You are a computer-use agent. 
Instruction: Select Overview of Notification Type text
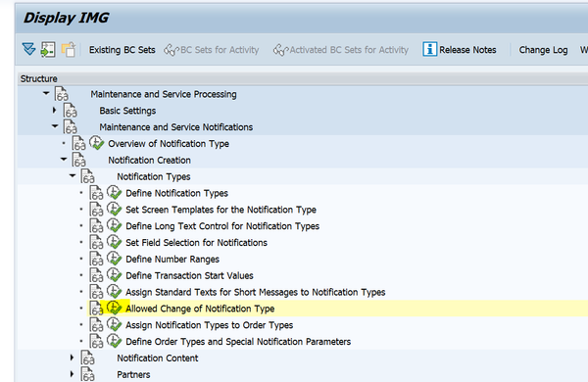point(169,144)
